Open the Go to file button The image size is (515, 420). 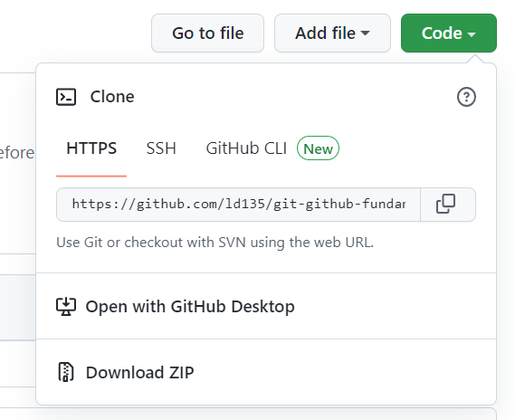pos(207,33)
